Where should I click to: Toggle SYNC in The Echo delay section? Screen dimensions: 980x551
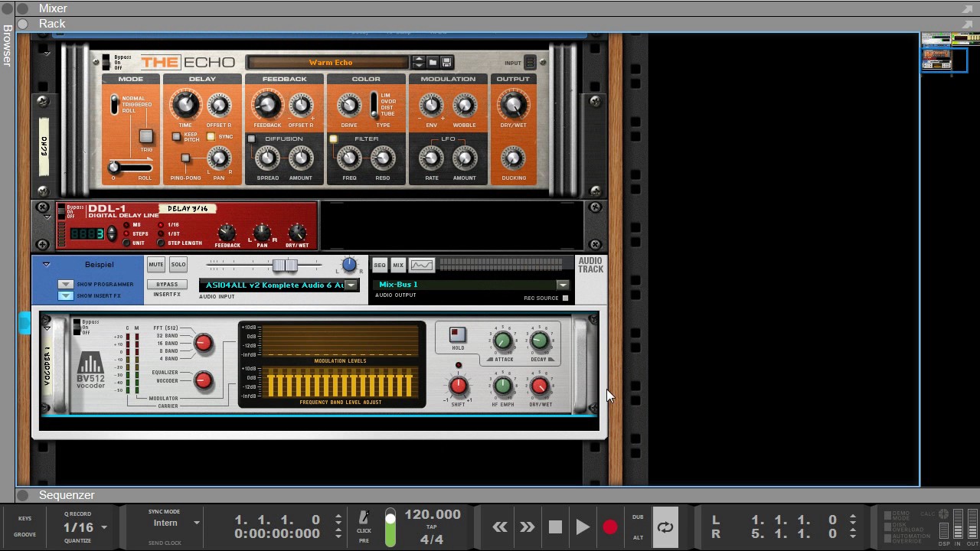click(211, 137)
